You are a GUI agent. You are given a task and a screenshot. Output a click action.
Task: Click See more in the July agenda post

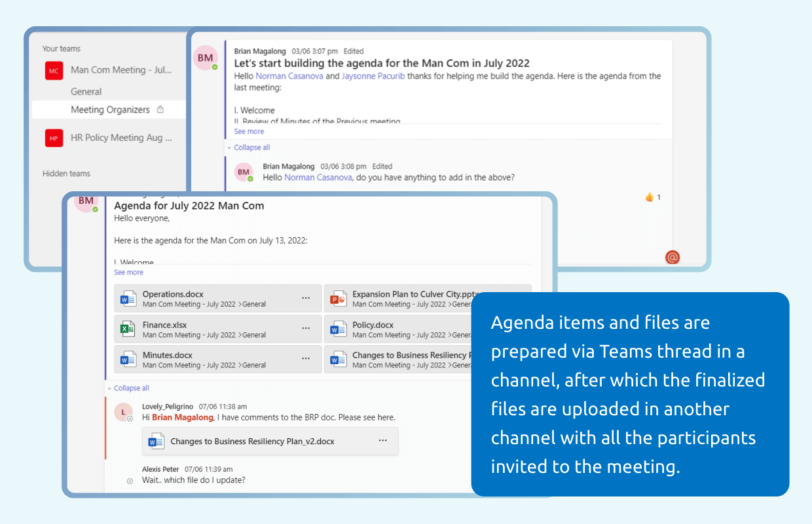pyautogui.click(x=128, y=272)
